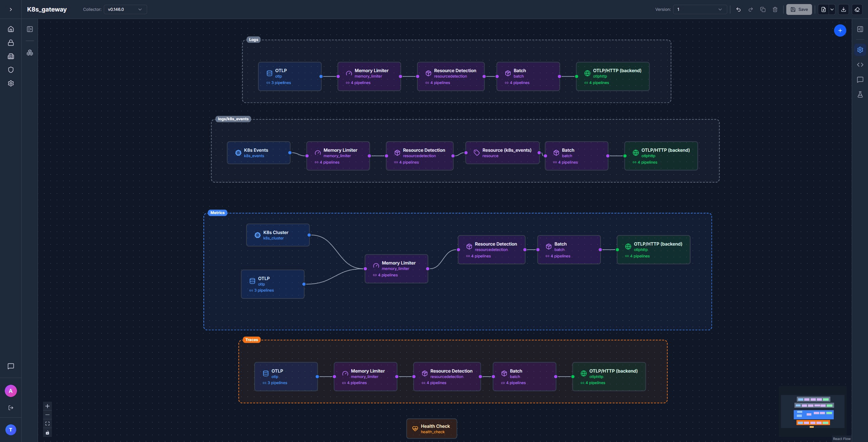This screenshot has width=868, height=442.
Task: Select OTLP/HTTP (backend) exporter in Traces
Action: (x=609, y=377)
